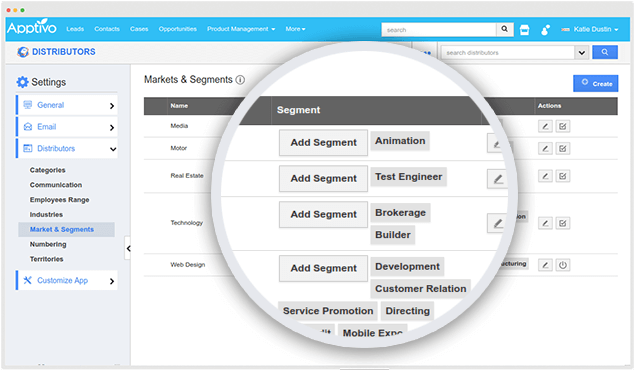Click Add Segment beside Animation
This screenshot has width=635, height=371.
[x=323, y=143]
